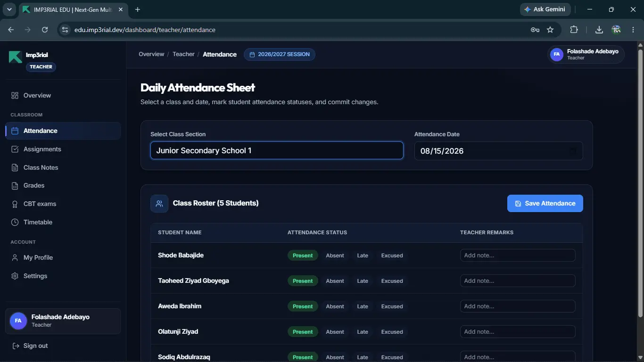The width and height of the screenshot is (644, 362).
Task: Click the Class Roster people icon
Action: 159,204
